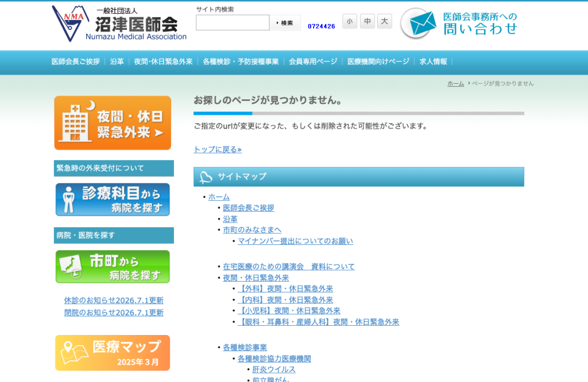Open 市町のみなさまへ sitemap link

(x=252, y=230)
